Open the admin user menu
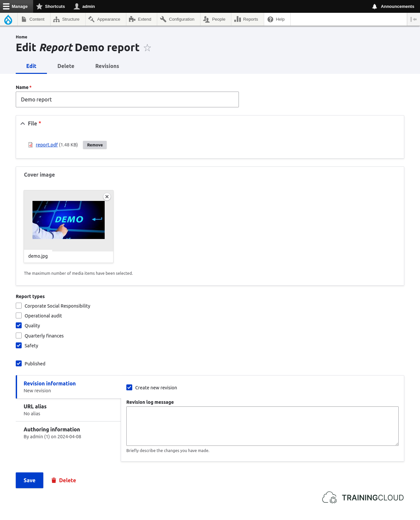 [84, 6]
